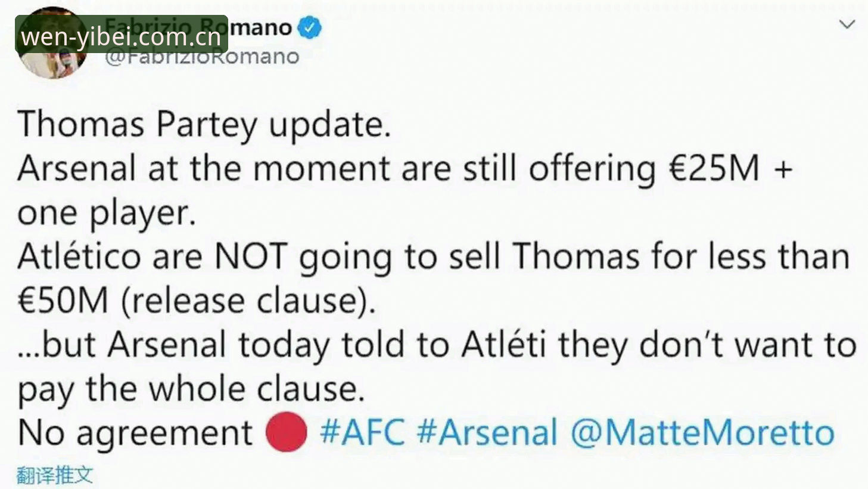Open Fabrizio Romano's profile avatar
Viewport: 868px width, 489px height.
click(x=52, y=43)
